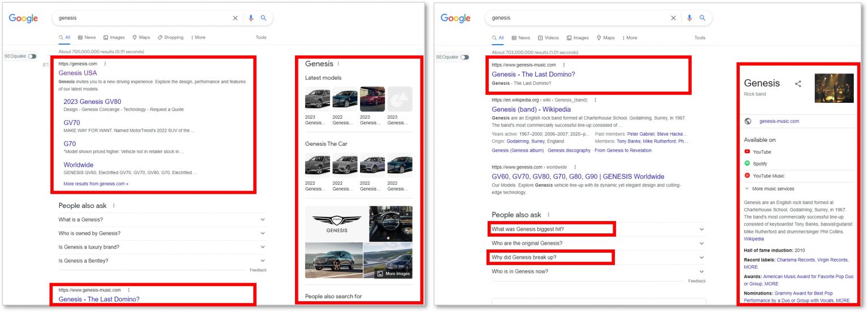Screen dimensions: 868x312
Task: Open Genesis discography link
Action: 569,150
